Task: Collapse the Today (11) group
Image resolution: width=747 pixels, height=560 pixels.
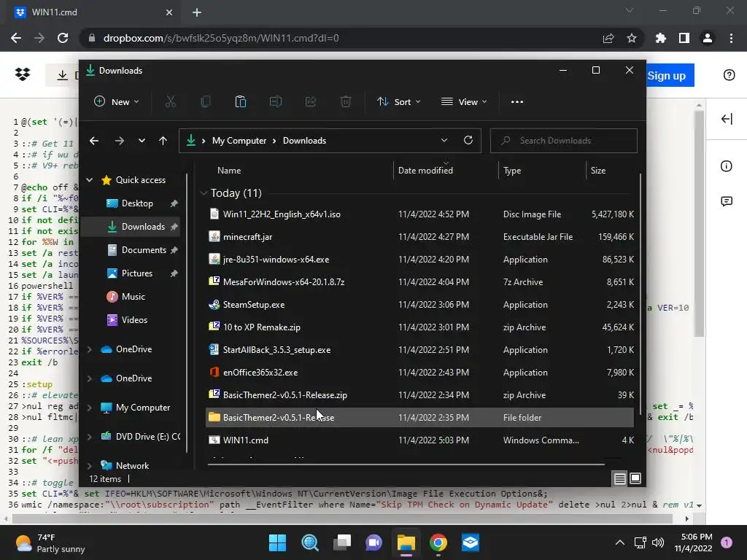Action: coord(204,192)
